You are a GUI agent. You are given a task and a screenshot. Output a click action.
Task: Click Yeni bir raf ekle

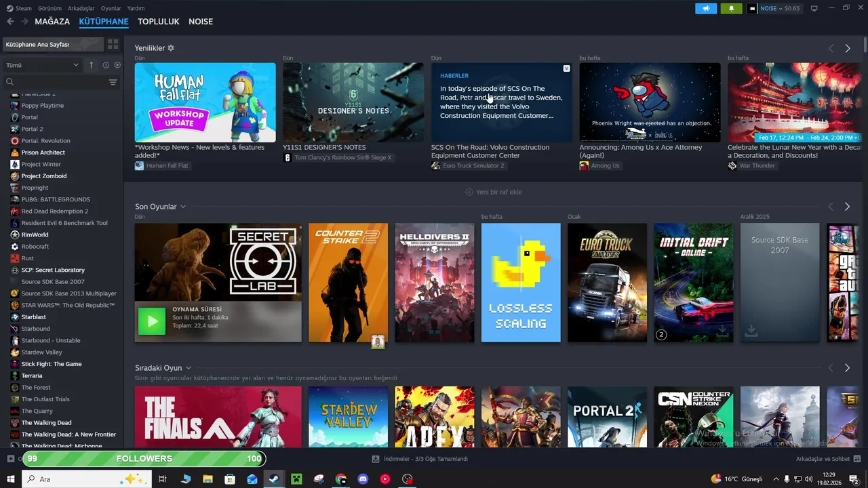click(493, 192)
